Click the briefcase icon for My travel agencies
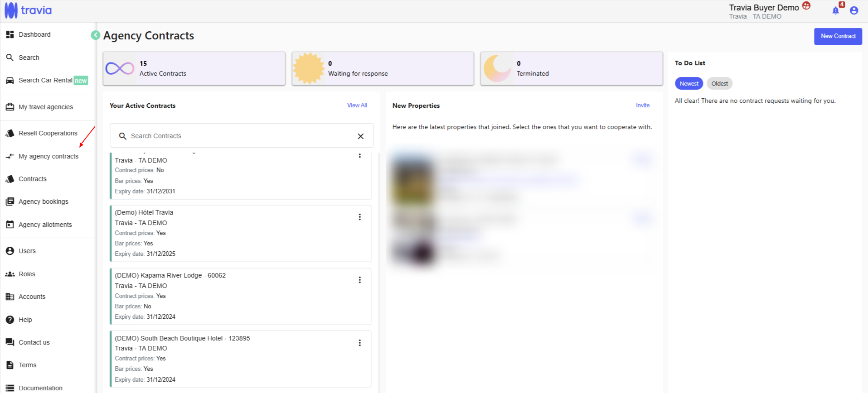This screenshot has width=868, height=393. pos(10,107)
